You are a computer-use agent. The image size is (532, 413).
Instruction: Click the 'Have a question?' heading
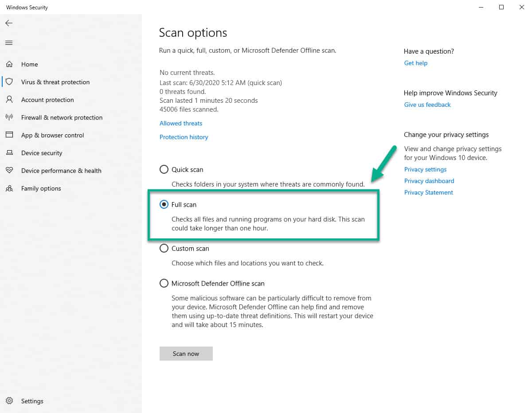429,51
